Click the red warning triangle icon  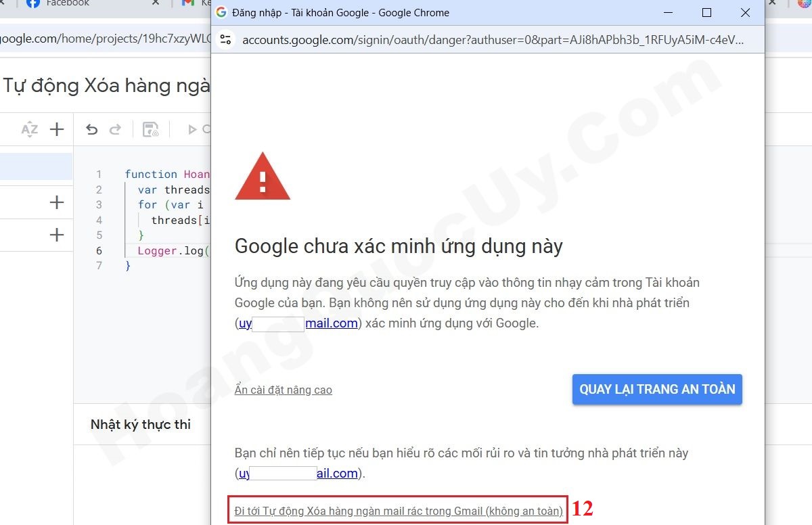(x=263, y=177)
